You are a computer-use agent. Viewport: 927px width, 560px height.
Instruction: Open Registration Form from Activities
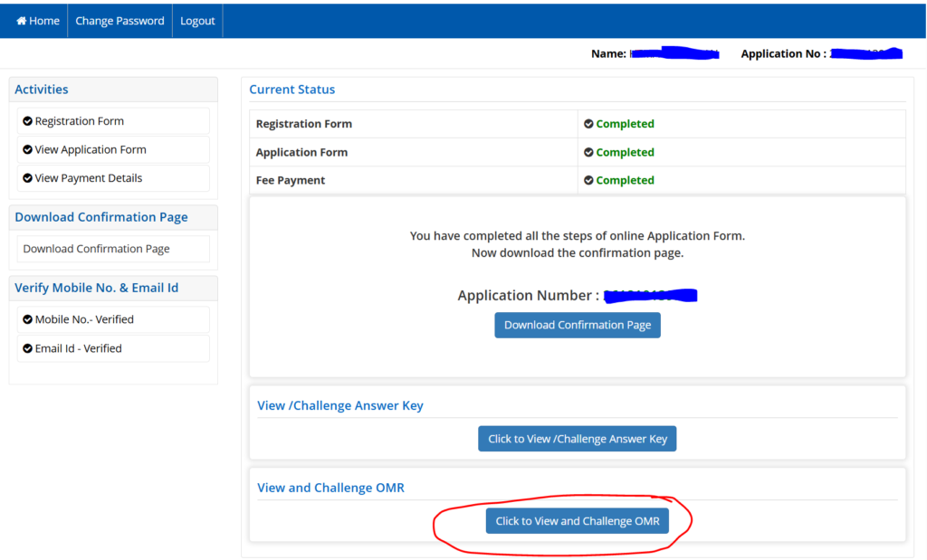[x=80, y=121]
